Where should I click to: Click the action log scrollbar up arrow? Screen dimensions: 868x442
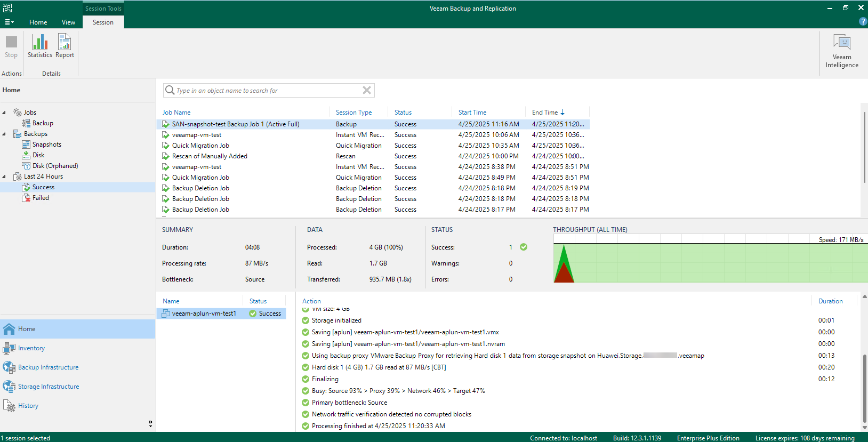pos(864,296)
